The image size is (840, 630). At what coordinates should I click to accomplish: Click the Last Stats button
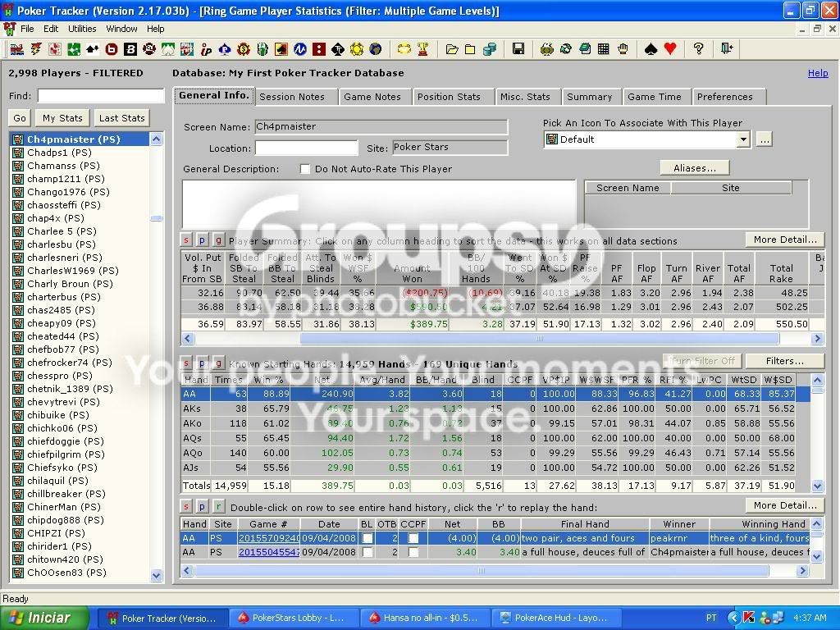[x=121, y=118]
